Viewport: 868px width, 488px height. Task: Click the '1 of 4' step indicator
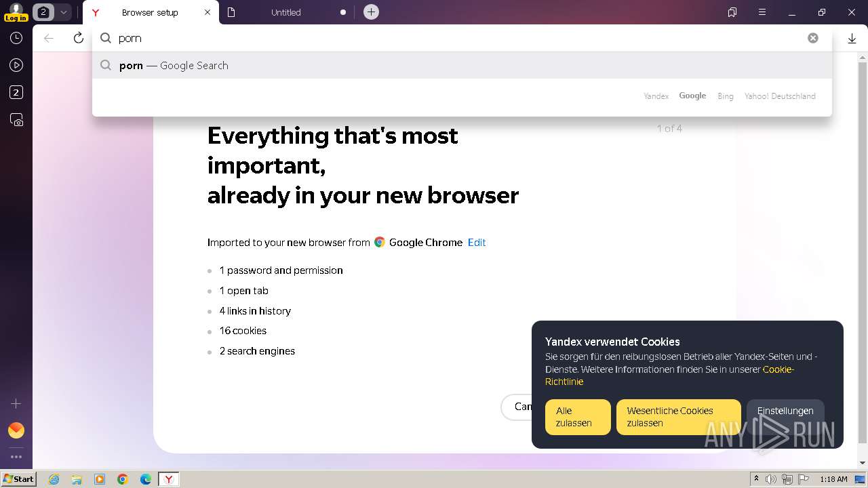pyautogui.click(x=669, y=128)
